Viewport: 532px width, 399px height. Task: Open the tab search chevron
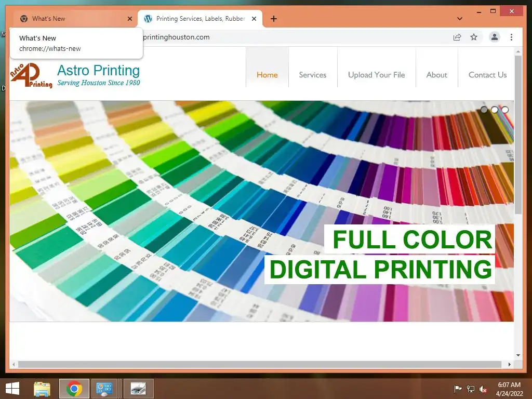(x=460, y=19)
